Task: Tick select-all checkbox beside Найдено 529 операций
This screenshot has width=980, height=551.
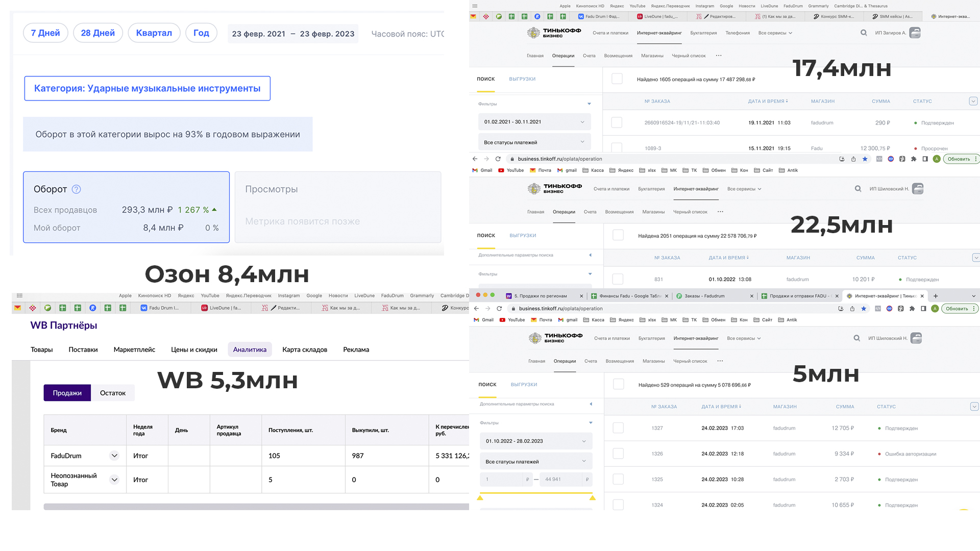Action: pyautogui.click(x=618, y=384)
